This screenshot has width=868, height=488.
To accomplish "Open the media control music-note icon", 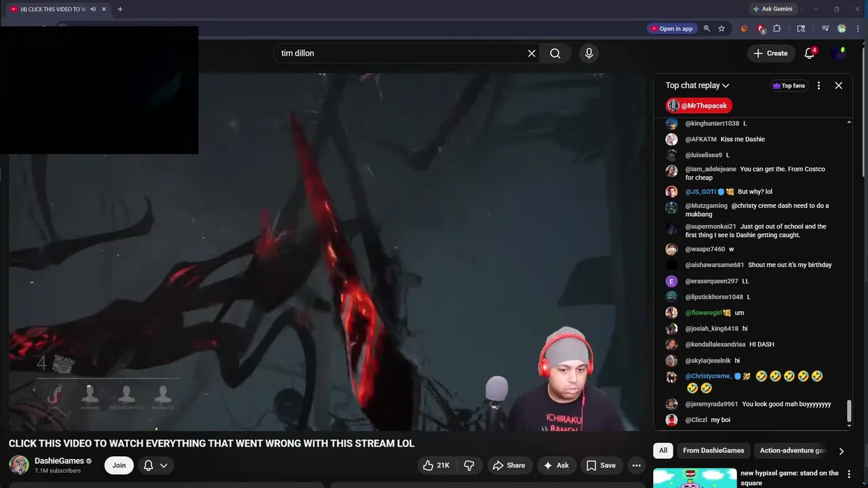I will (825, 28).
